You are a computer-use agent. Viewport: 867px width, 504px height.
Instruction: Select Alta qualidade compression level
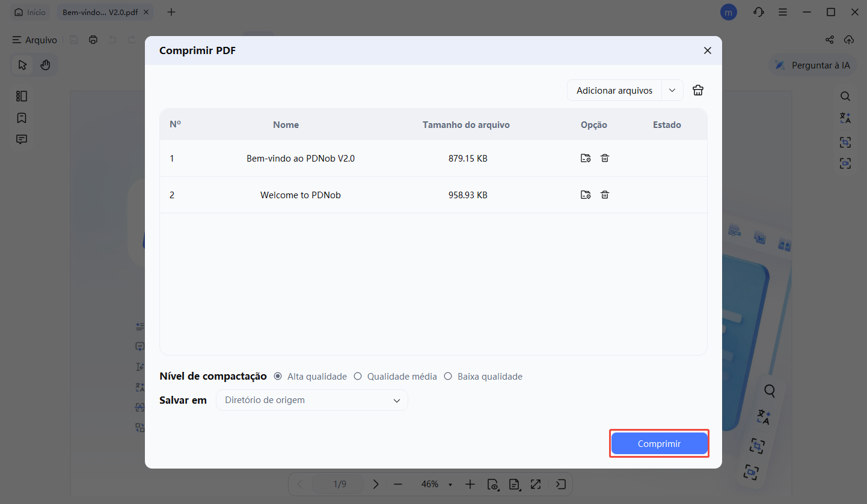pos(278,377)
